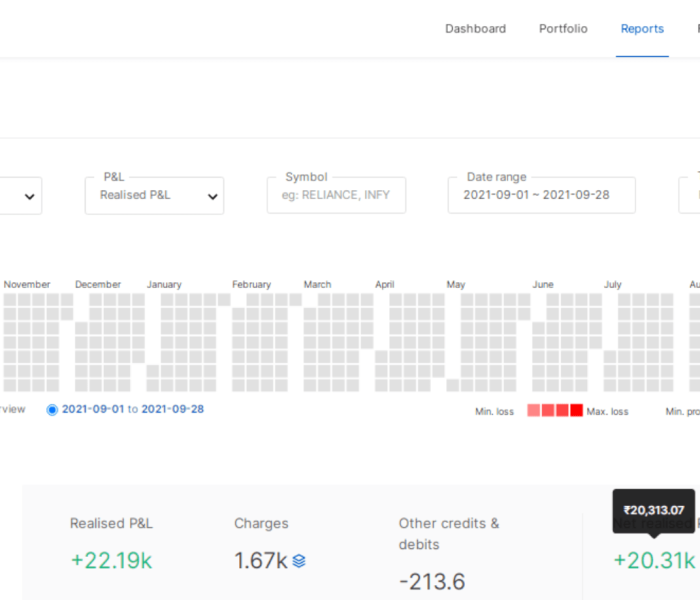700x600 pixels.
Task: Switch to the Dashboard tab
Action: (x=475, y=29)
